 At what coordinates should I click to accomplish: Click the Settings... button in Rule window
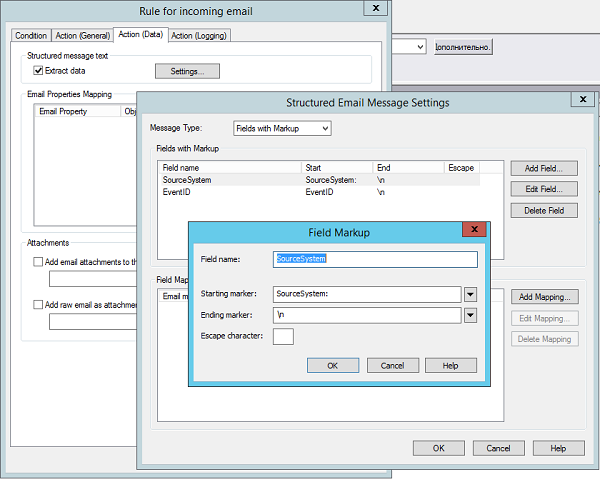(187, 71)
